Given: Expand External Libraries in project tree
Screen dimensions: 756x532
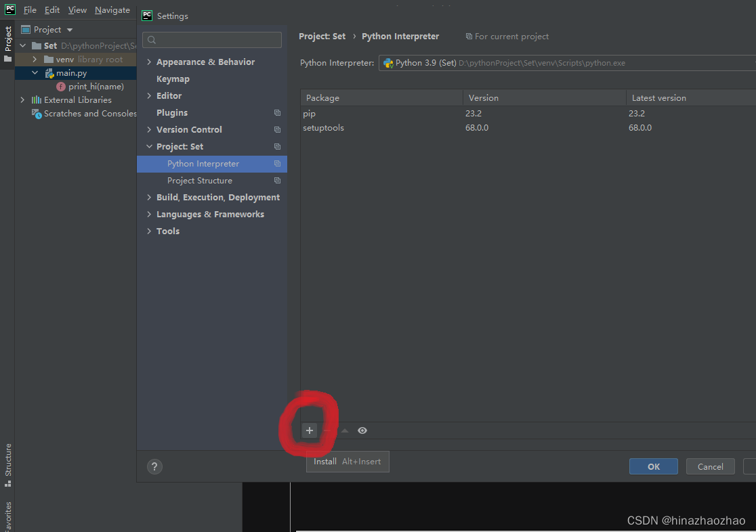Looking at the screenshot, I should (22, 99).
